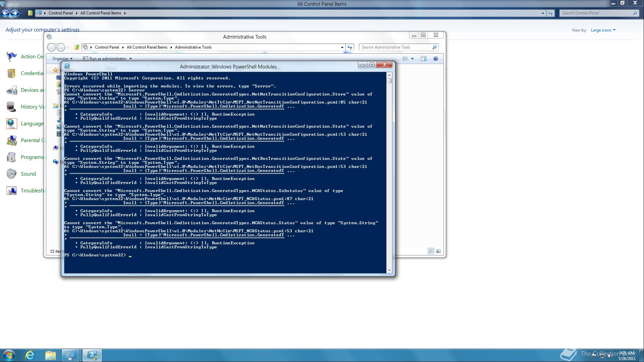Viewport: 644px width, 362px height.
Task: Click All Control Panel Items in Administrative Tools
Action: pos(147,47)
